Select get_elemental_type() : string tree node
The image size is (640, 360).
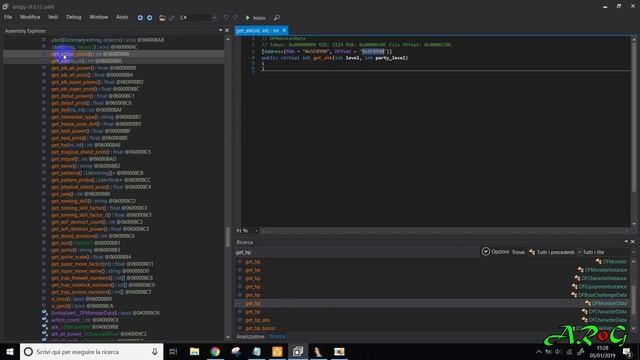pyautogui.click(x=96, y=117)
